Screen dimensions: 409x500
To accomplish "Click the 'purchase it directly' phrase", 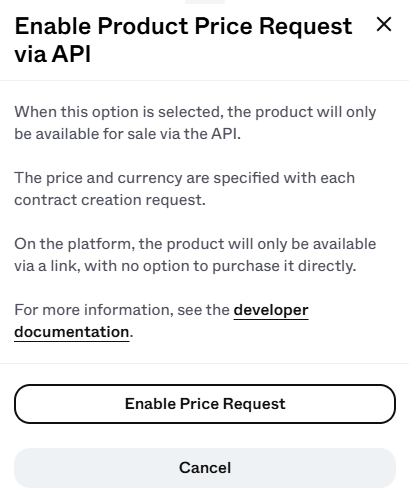I will [284, 266].
